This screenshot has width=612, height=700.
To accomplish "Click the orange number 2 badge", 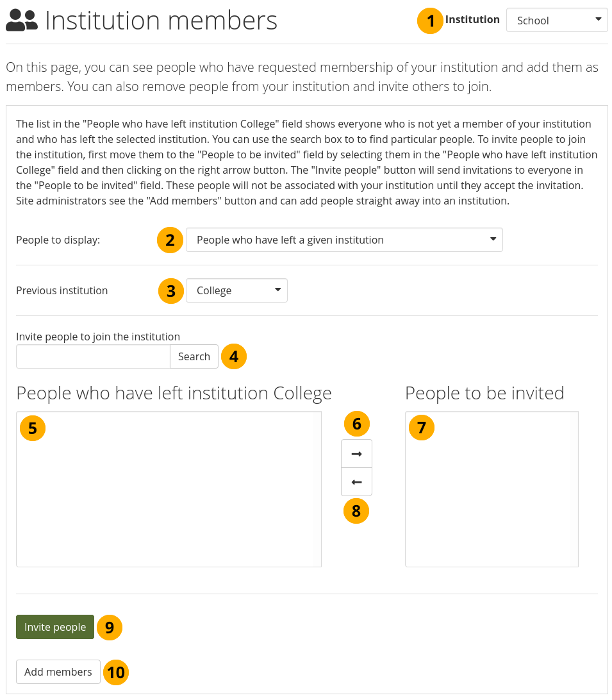I will [x=170, y=240].
